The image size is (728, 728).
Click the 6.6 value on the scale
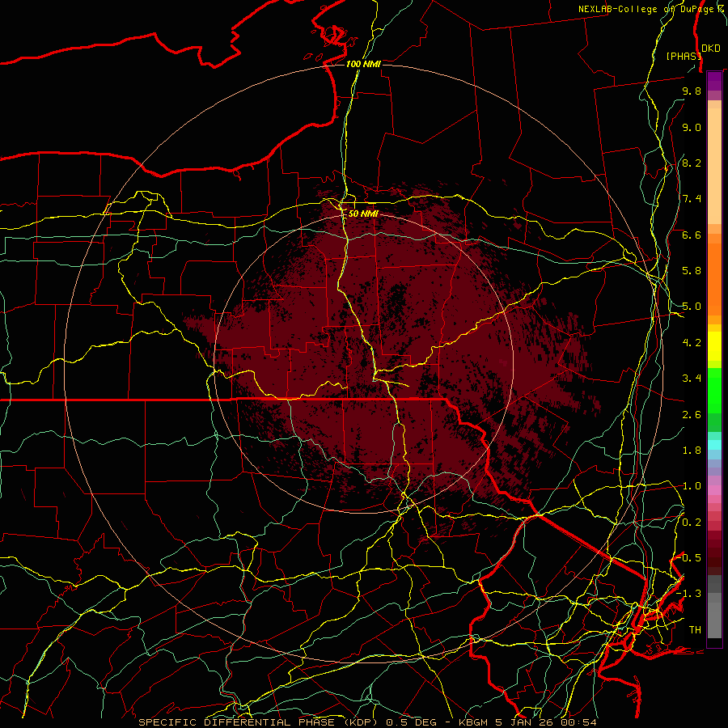692,235
